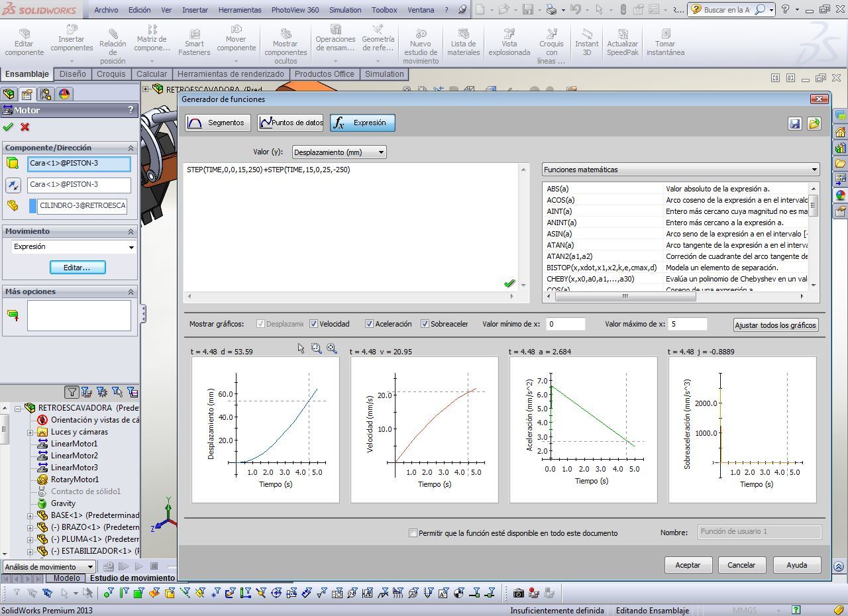This screenshot has height=616, width=848.
Task: Switch to the Herramientas de renderizado tab
Action: point(231,74)
